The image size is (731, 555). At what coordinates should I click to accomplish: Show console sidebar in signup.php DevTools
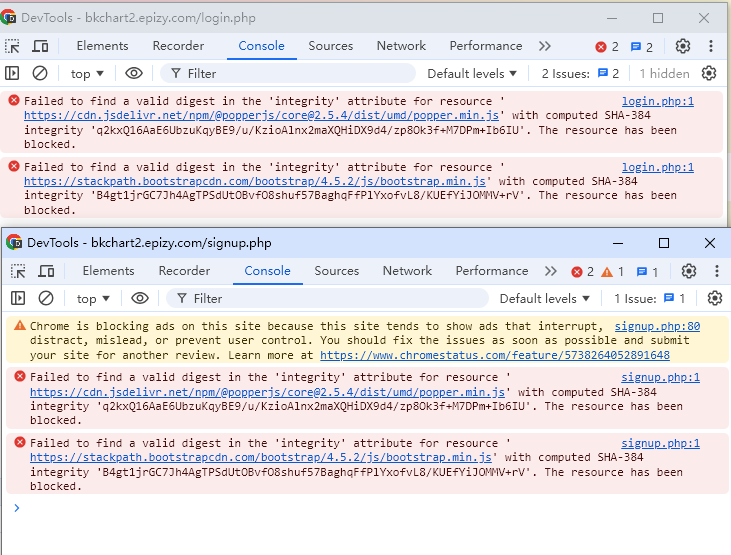point(18,298)
